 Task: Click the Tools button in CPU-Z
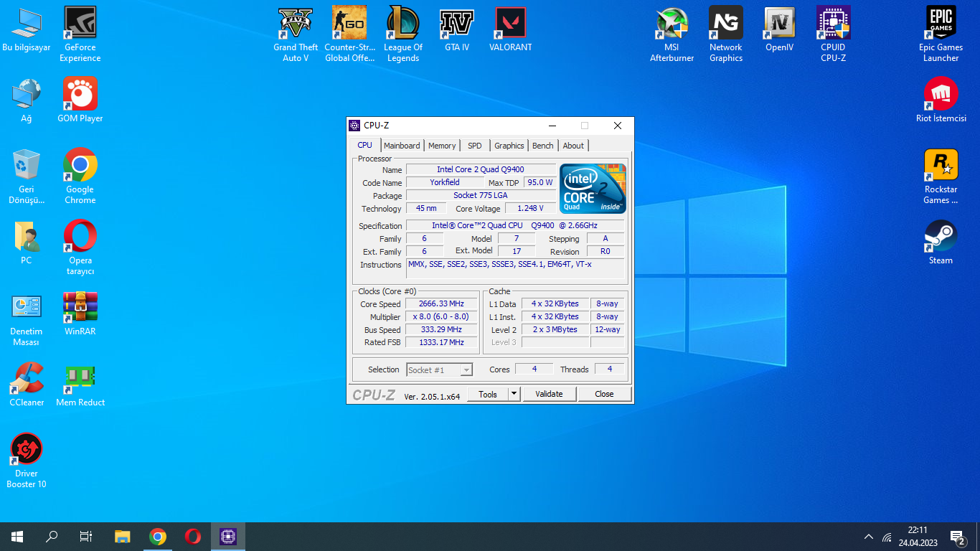pos(488,394)
